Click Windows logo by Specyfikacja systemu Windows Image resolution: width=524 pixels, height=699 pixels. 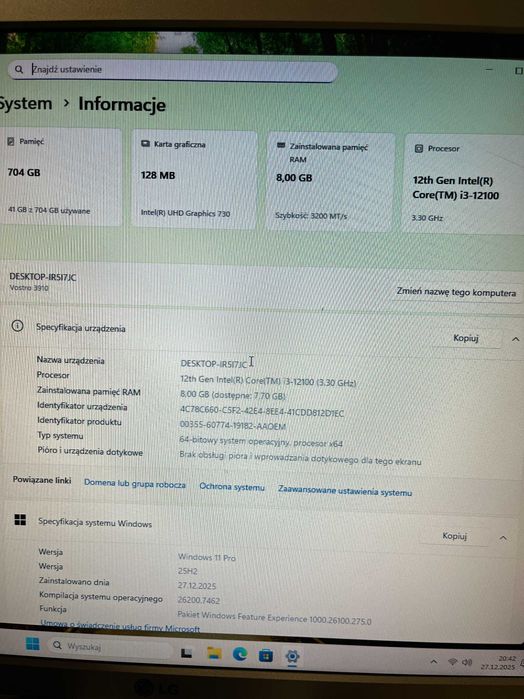coord(20,519)
